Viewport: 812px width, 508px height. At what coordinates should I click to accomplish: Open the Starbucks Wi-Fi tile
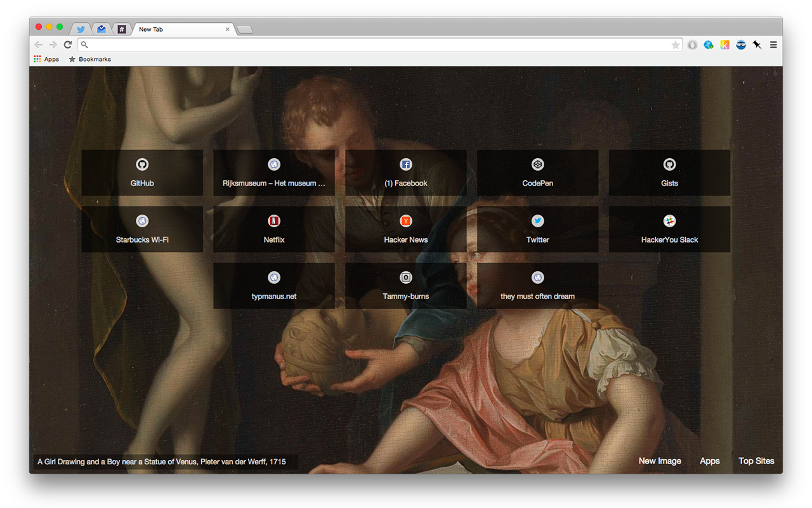tap(142, 229)
